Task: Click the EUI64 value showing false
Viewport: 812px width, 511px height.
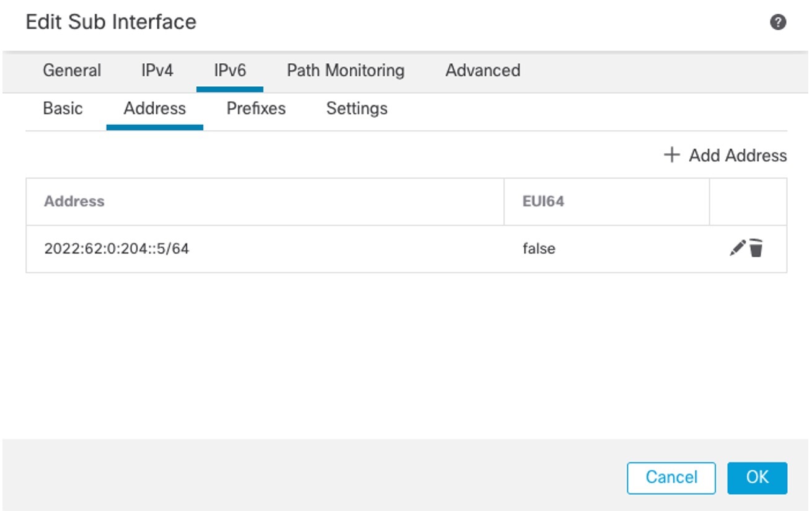Action: [x=536, y=248]
